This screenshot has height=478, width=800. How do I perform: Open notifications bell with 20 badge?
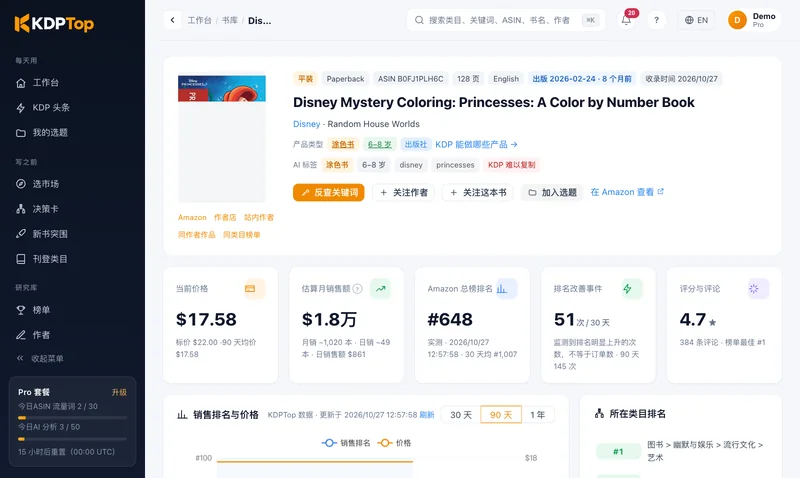627,20
